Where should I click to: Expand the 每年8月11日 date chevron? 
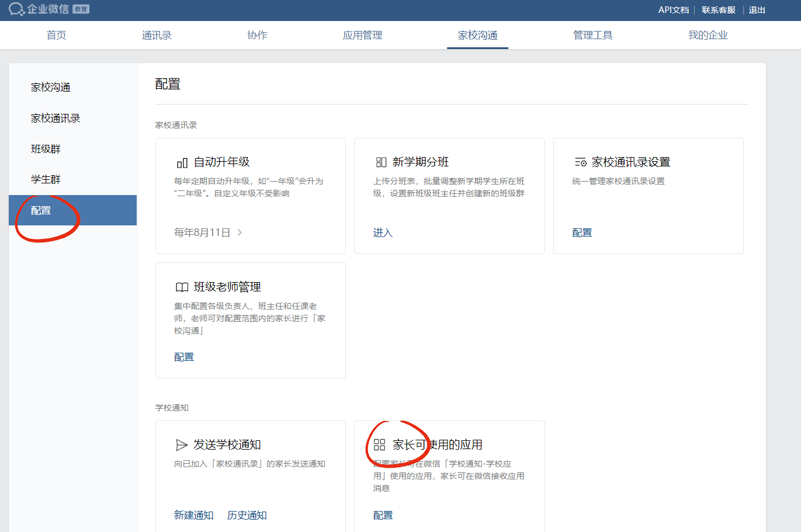pyautogui.click(x=240, y=232)
